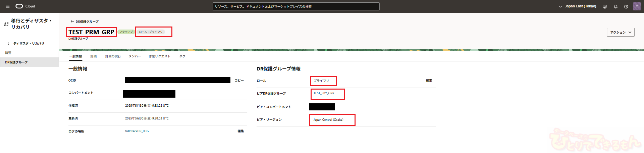This screenshot has width=644, height=153.
Task: Open the user profile avatar
Action: point(637,6)
